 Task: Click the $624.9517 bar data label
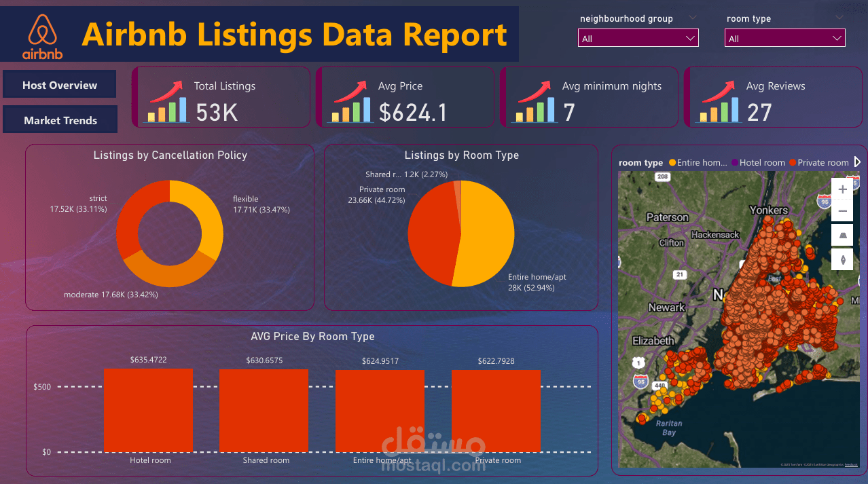point(380,361)
